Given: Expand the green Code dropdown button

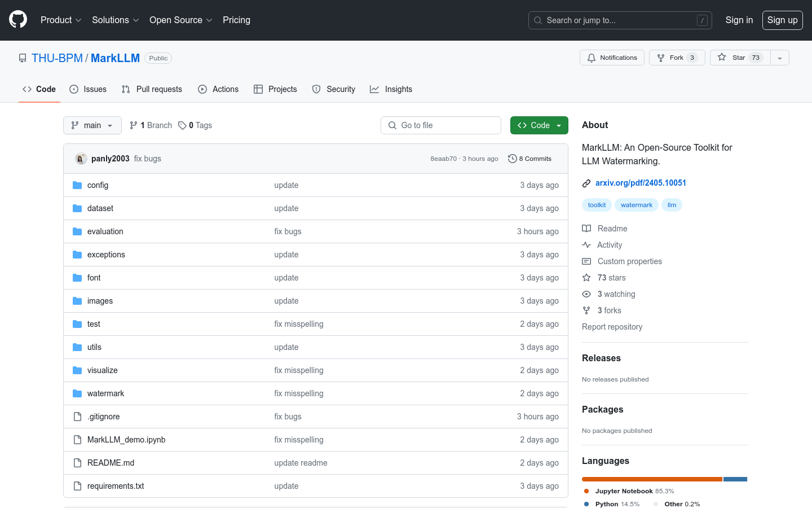Looking at the screenshot, I should [539, 125].
